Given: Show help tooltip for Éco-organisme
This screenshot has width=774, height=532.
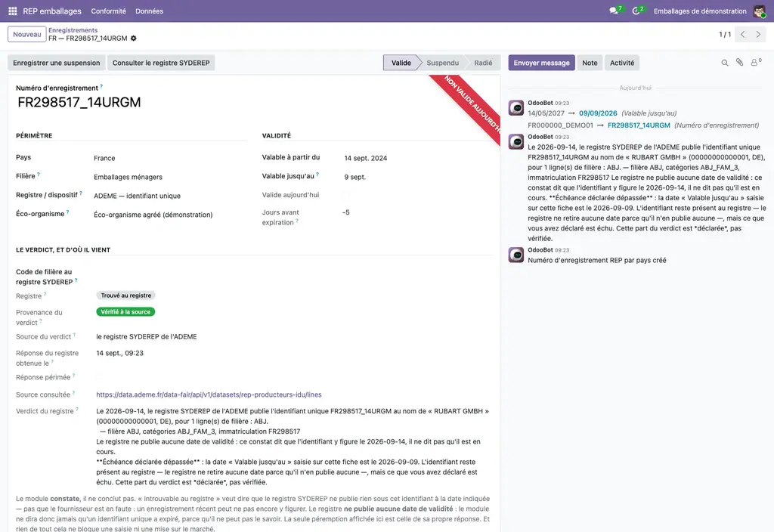Looking at the screenshot, I should [67, 212].
